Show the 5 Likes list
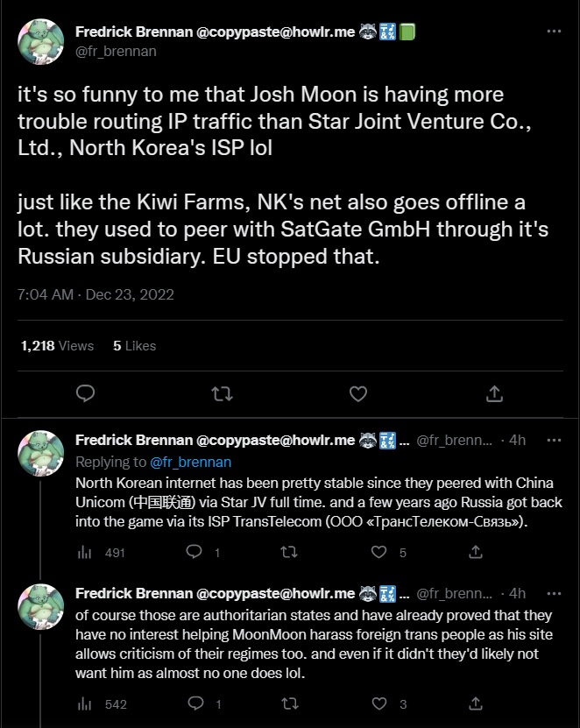This screenshot has height=728, width=580. coord(134,346)
